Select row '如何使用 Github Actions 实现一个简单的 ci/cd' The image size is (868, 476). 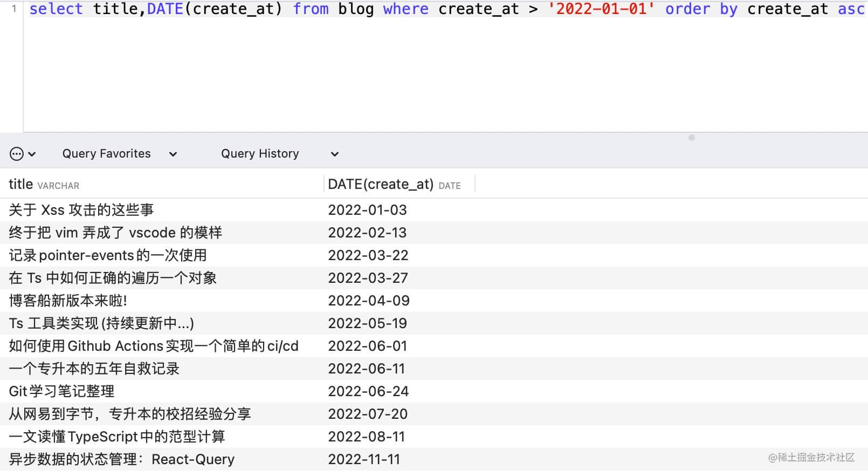pyautogui.click(x=434, y=346)
